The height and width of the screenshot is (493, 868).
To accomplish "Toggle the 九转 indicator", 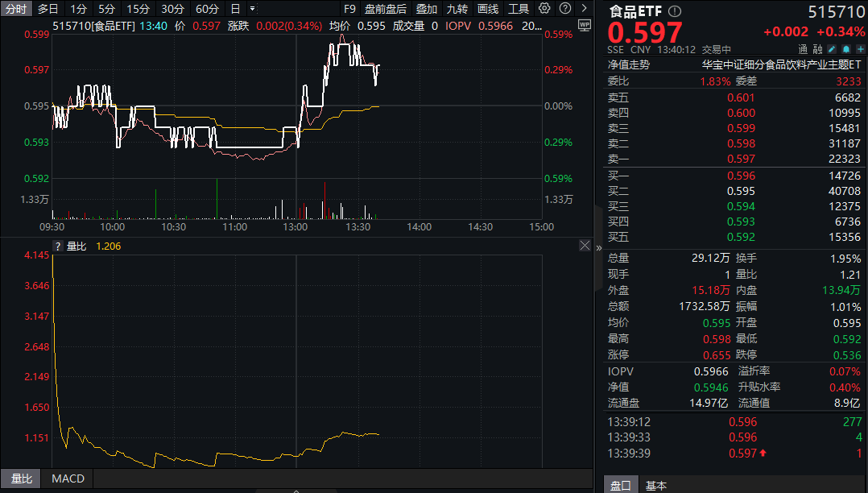I will pos(457,9).
